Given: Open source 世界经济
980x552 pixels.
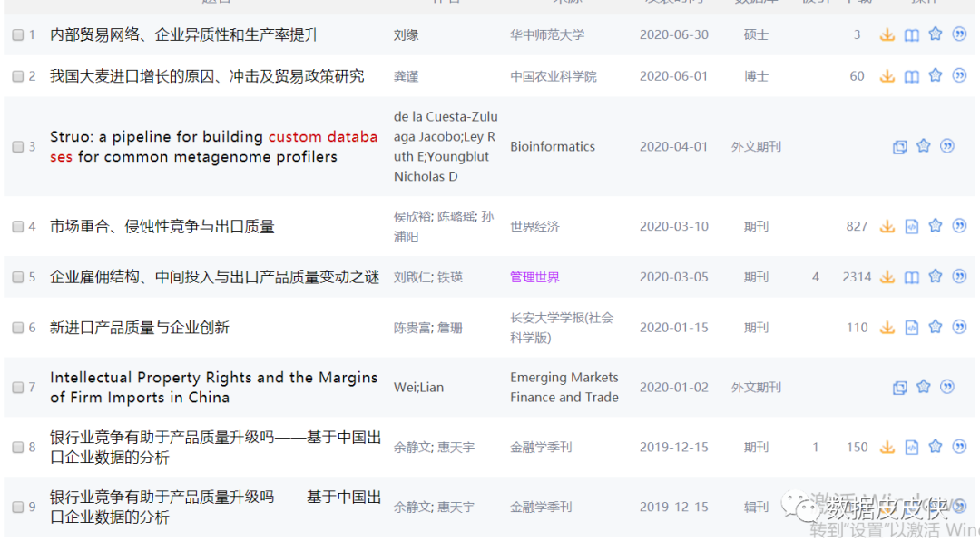Looking at the screenshot, I should (x=535, y=226).
